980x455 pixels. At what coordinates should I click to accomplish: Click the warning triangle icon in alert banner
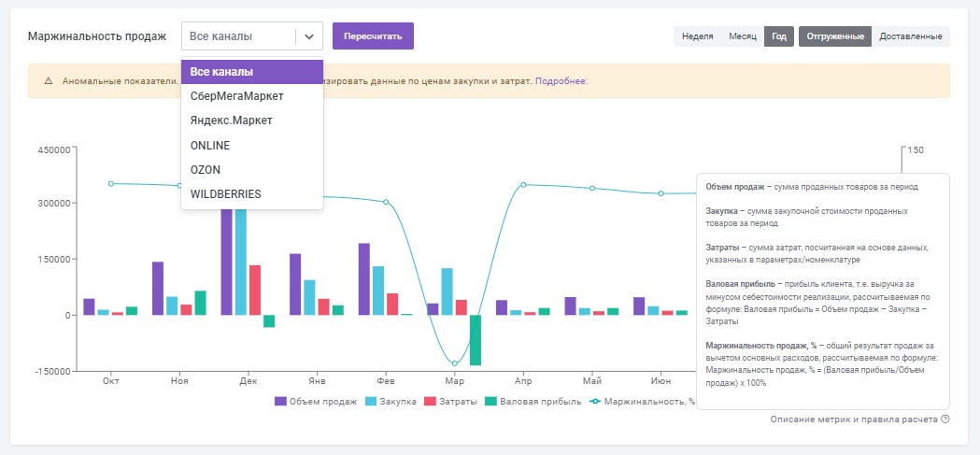pyautogui.click(x=49, y=81)
